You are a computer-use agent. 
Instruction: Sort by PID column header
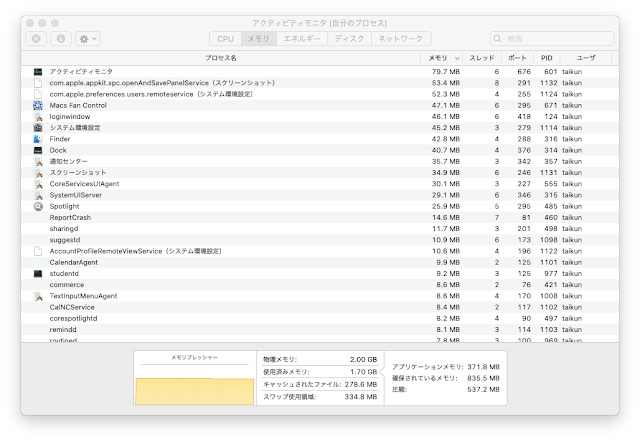547,58
